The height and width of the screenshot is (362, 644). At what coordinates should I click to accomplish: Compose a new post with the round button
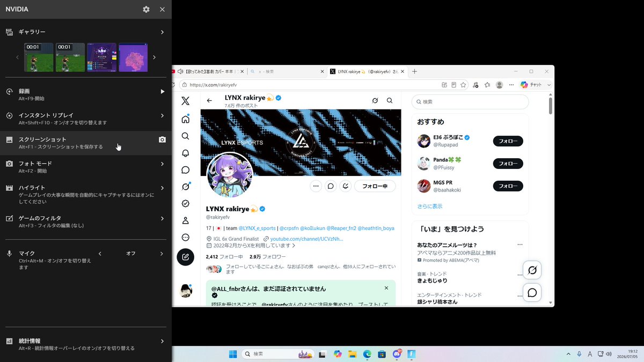185,257
